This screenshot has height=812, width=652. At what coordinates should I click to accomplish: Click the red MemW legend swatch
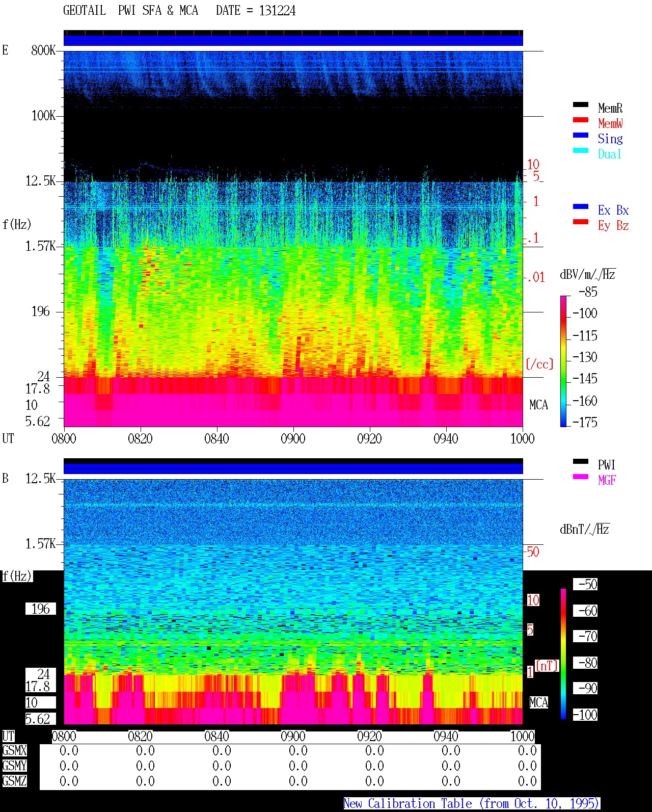[x=581, y=120]
